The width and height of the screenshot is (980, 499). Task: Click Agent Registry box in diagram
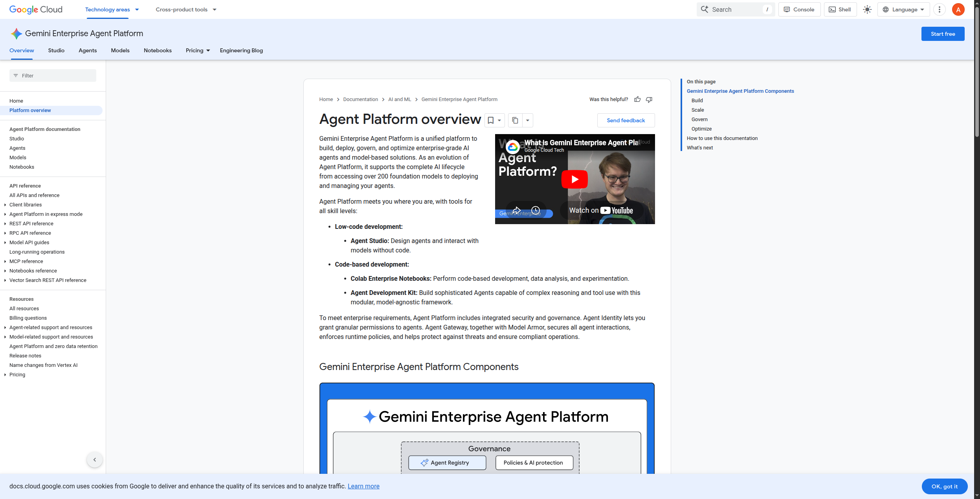[447, 463]
